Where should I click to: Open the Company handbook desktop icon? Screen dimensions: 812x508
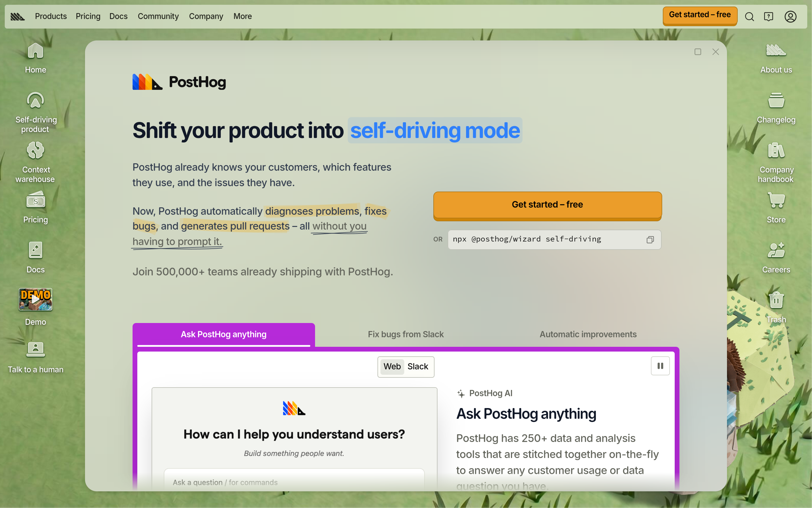pyautogui.click(x=776, y=162)
